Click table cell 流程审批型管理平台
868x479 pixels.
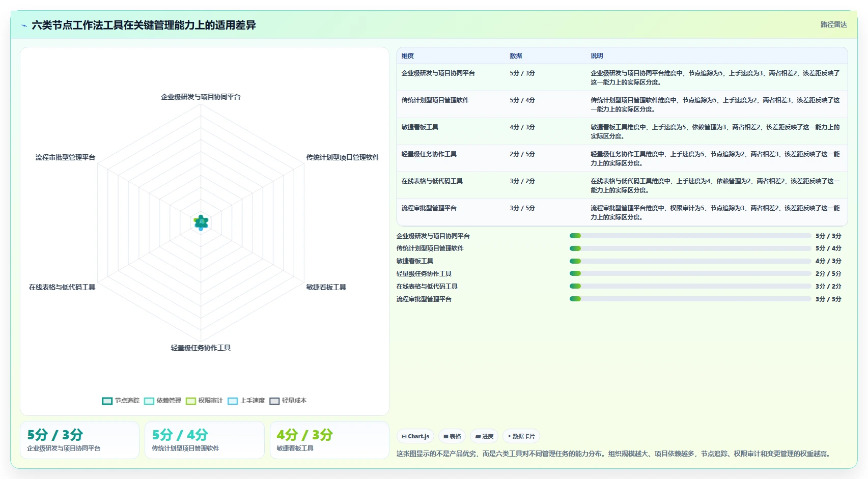click(x=429, y=208)
